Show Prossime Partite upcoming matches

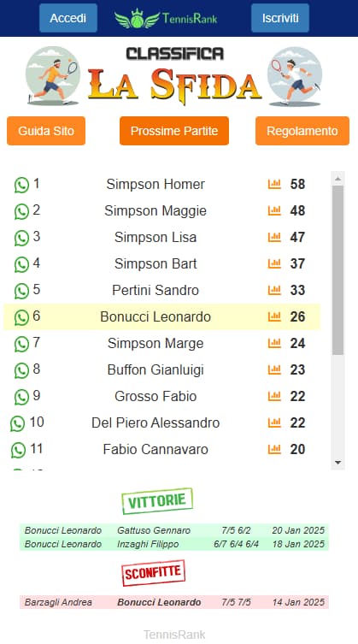[x=174, y=131]
